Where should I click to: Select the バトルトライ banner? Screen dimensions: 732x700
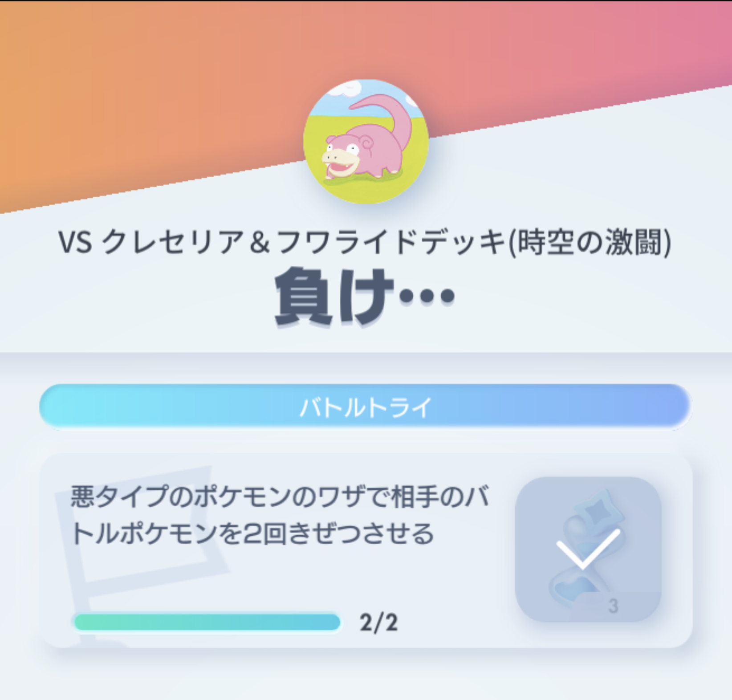(x=365, y=407)
